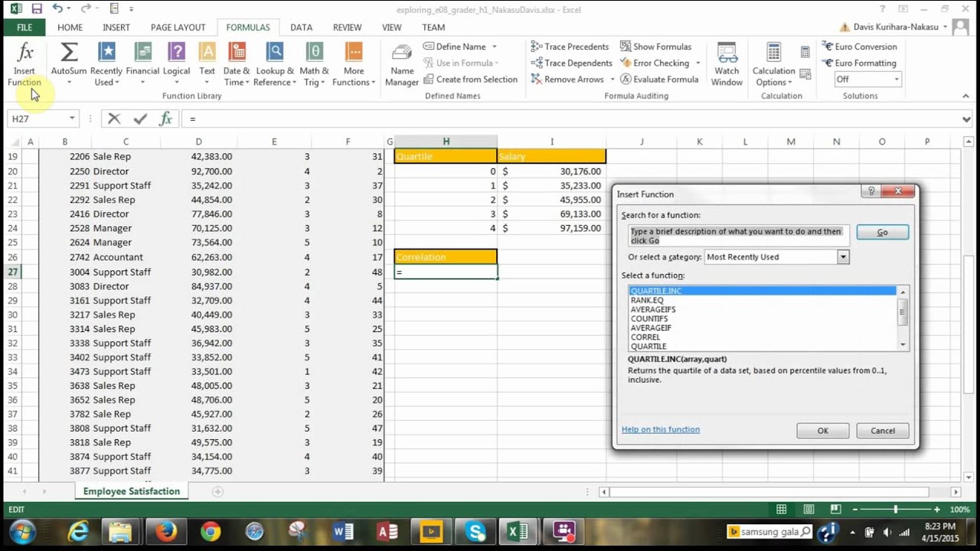Viewport: 980px width, 551px height.
Task: Open the FILE tab
Action: coord(24,27)
